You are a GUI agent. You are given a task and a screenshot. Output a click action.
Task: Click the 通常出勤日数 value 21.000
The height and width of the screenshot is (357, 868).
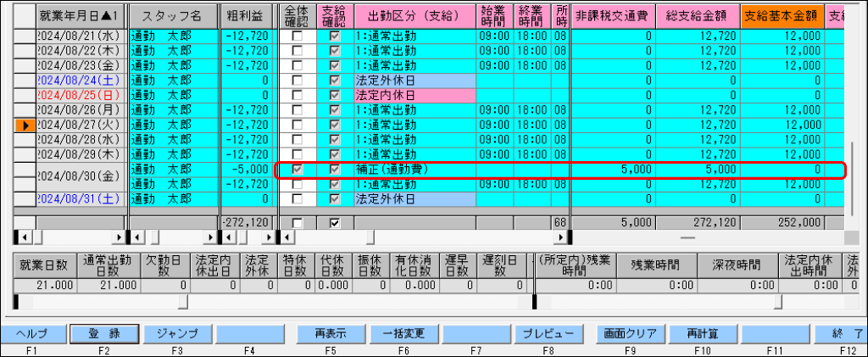[x=108, y=286]
